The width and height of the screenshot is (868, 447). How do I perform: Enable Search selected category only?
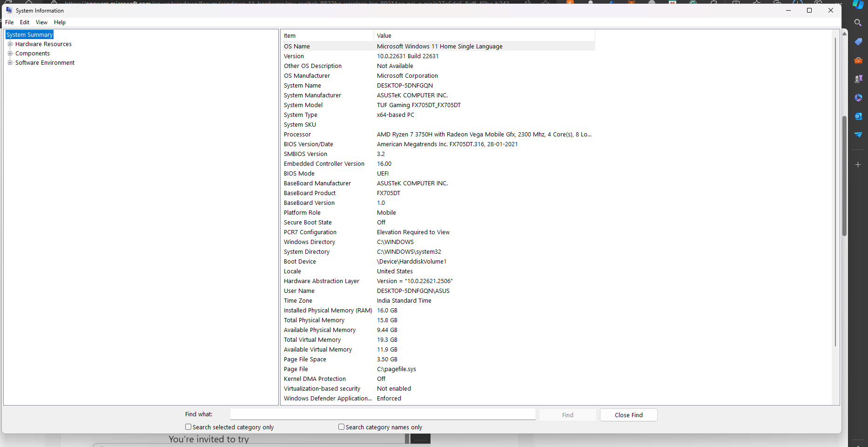(188, 427)
